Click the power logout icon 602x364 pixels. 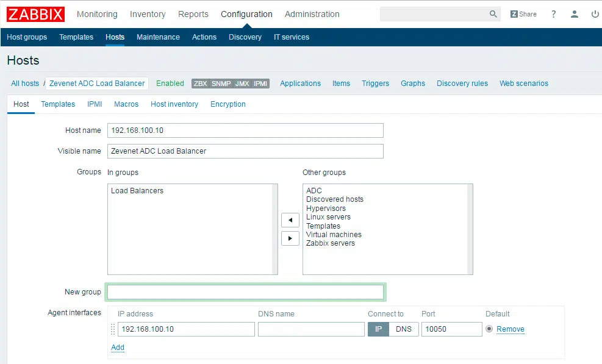[x=595, y=14]
